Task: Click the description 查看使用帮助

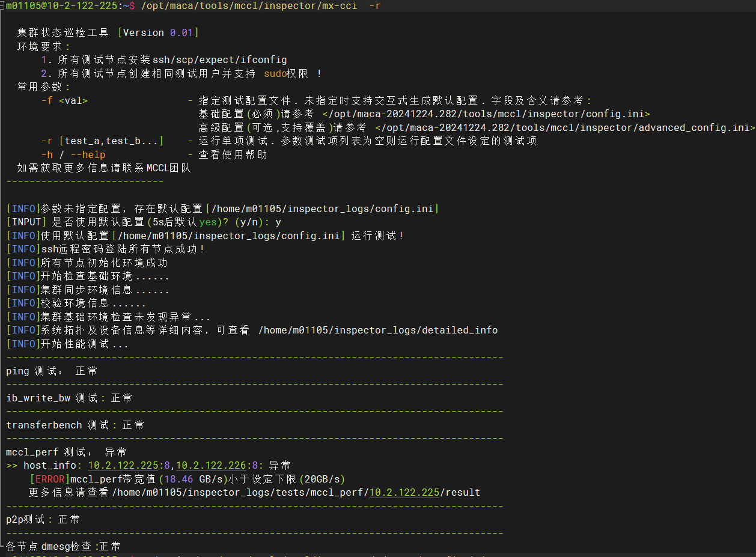Action: (233, 155)
